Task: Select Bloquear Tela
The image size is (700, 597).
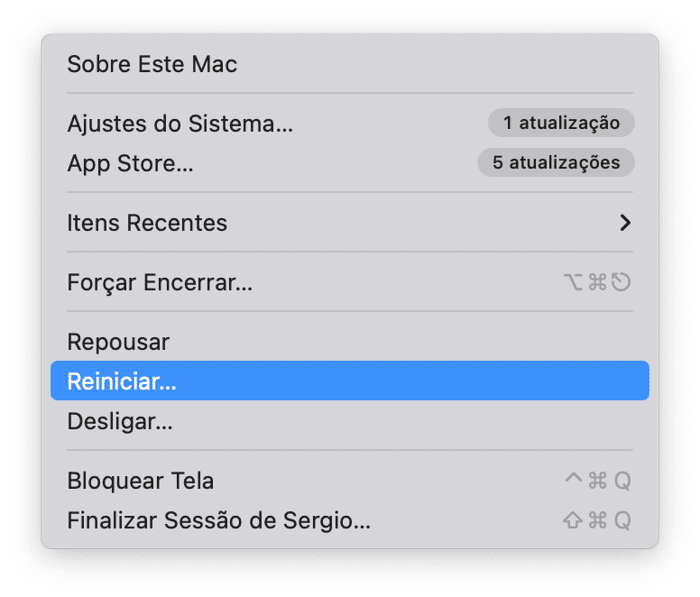Action: [x=140, y=481]
